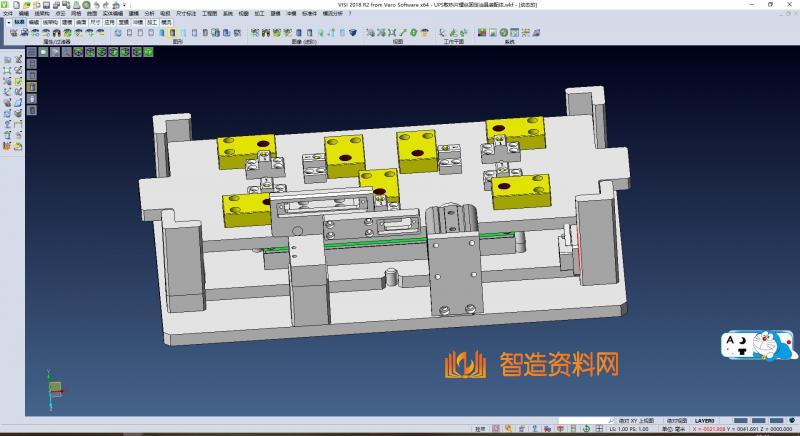The height and width of the screenshot is (436, 800).
Task: Click the redo arrow icon
Action: (106, 5)
